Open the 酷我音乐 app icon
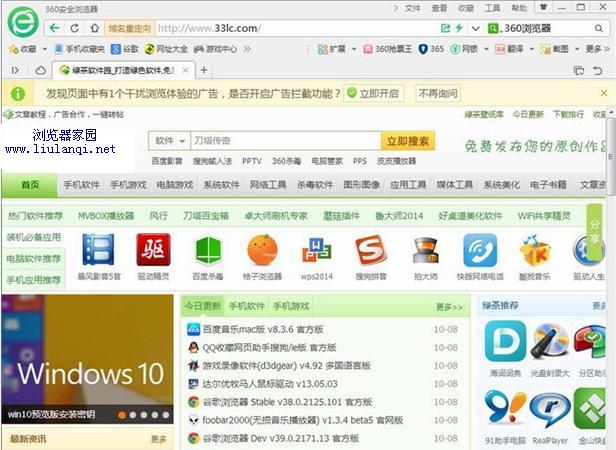 click(534, 250)
